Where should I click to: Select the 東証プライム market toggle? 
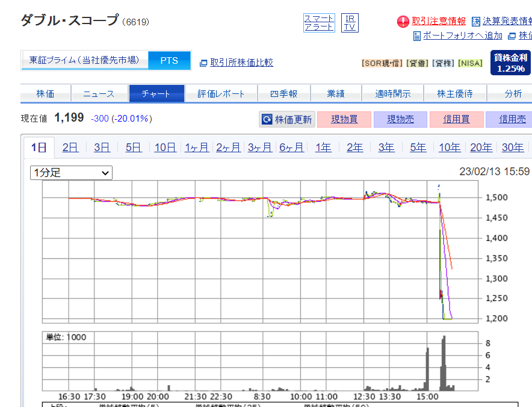coord(84,60)
